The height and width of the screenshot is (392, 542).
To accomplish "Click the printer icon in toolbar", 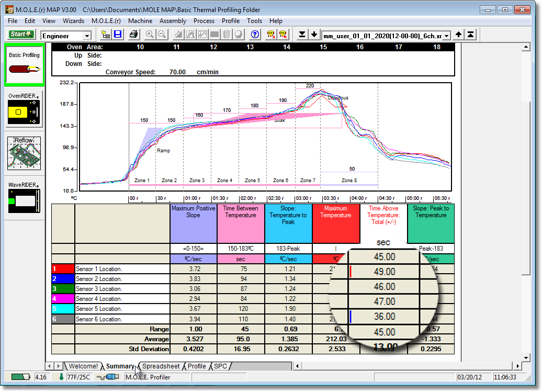I will pyautogui.click(x=133, y=35).
